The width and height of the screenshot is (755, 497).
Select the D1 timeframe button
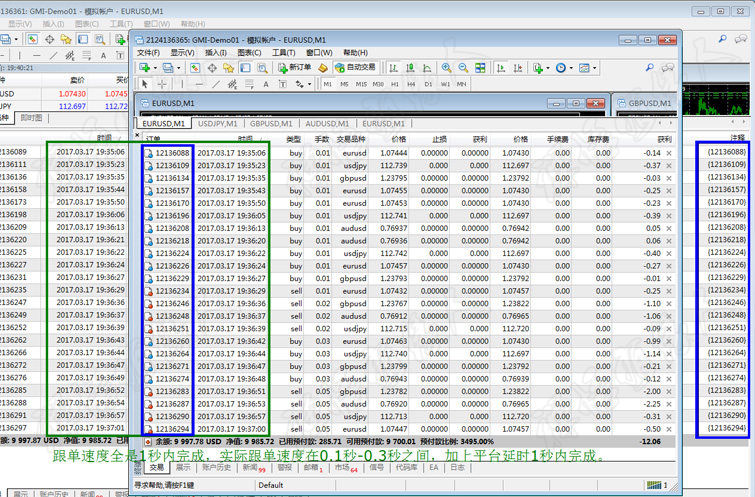[x=428, y=84]
